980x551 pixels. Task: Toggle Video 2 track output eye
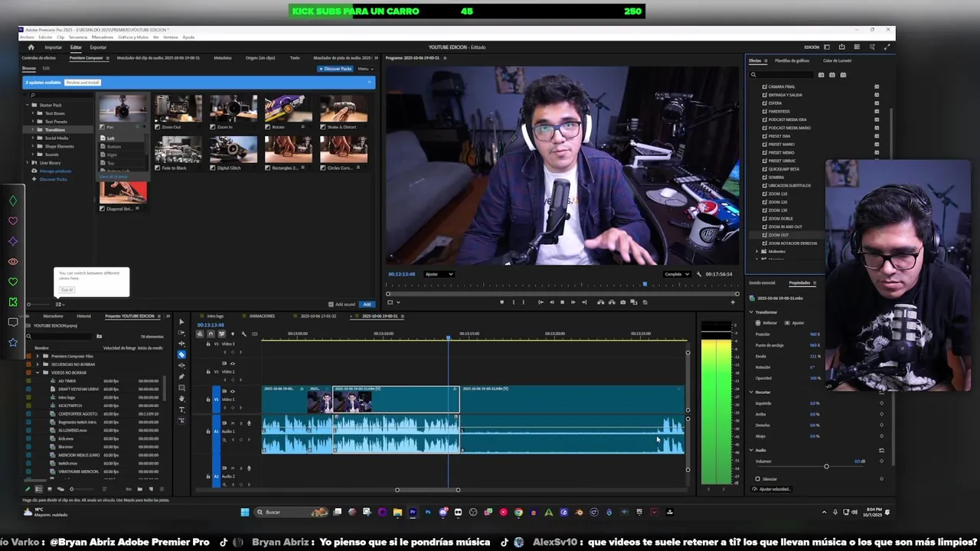click(x=233, y=364)
